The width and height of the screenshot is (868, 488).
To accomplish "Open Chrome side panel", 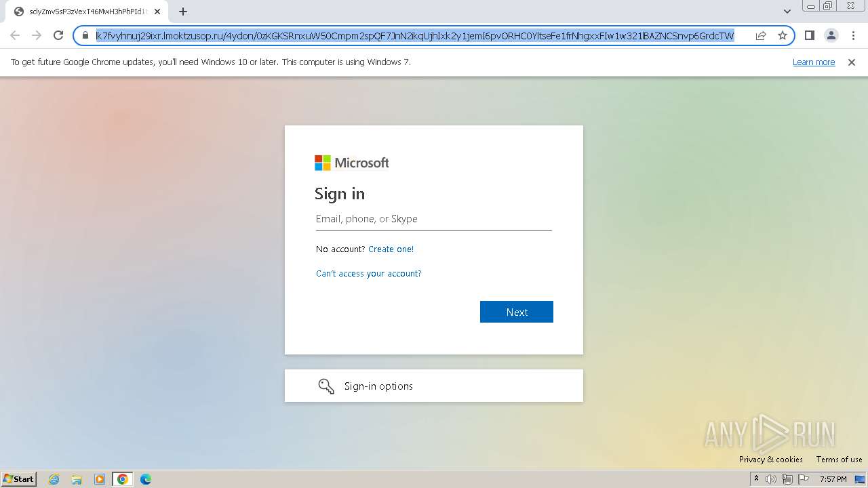I will (x=809, y=35).
